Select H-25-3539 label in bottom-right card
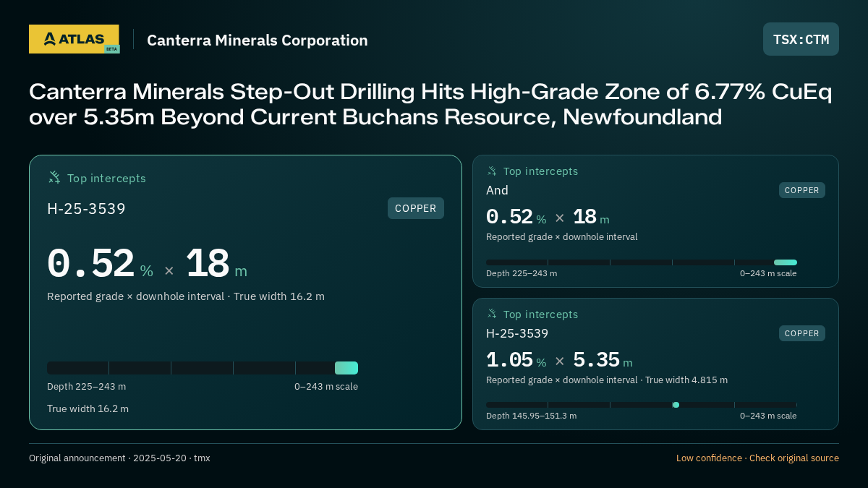Viewport: 868px width, 488px height. point(517,333)
